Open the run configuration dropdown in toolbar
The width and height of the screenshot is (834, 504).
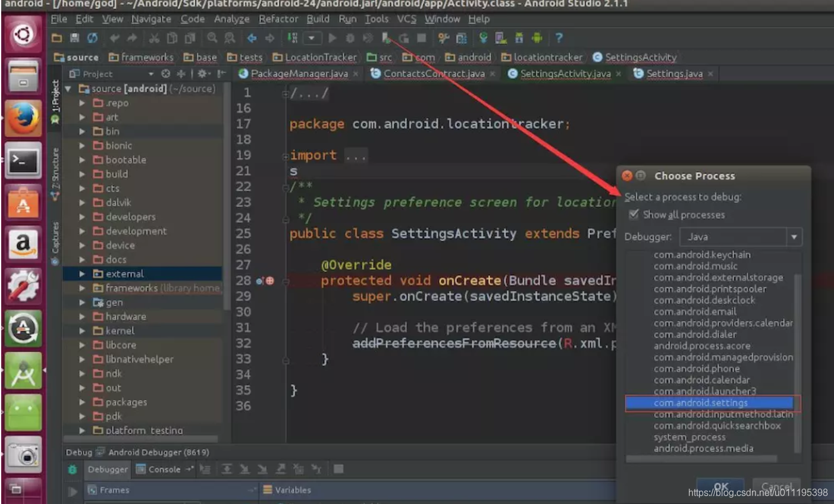click(x=312, y=38)
